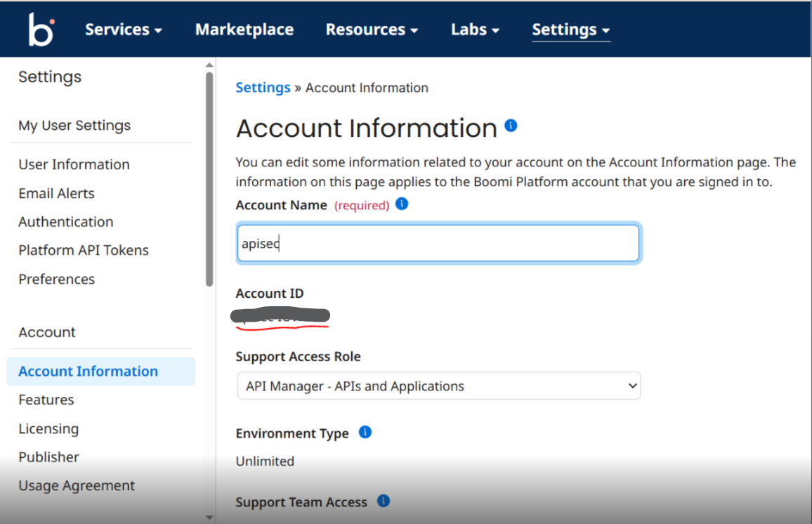Screen dimensions: 812x524
Task: Expand the Resources menu
Action: coord(372,30)
